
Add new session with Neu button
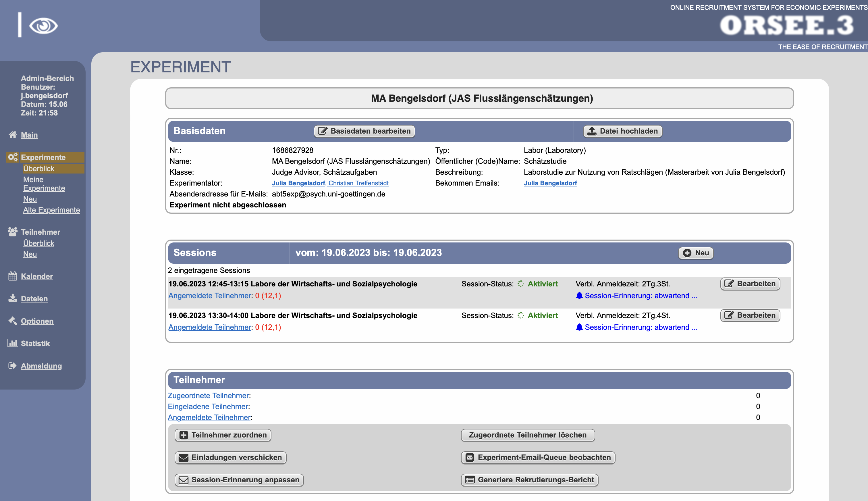(696, 253)
